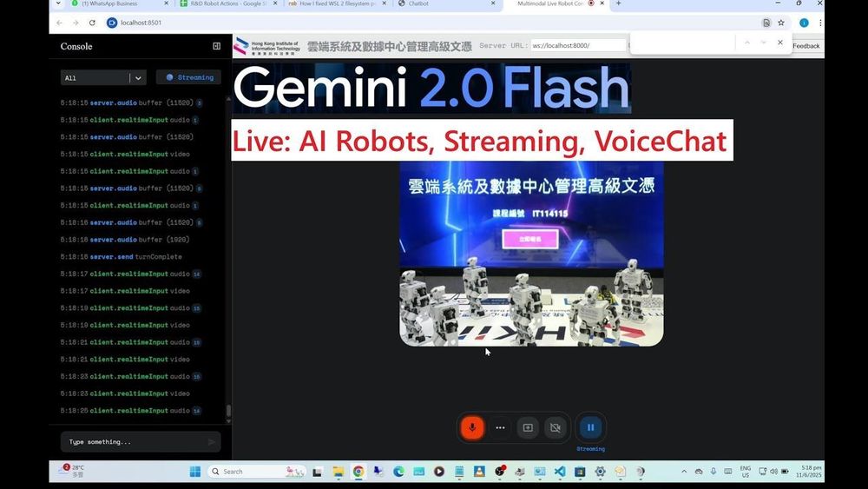The width and height of the screenshot is (868, 489).
Task: Click inside the find bar text box
Action: [682, 42]
